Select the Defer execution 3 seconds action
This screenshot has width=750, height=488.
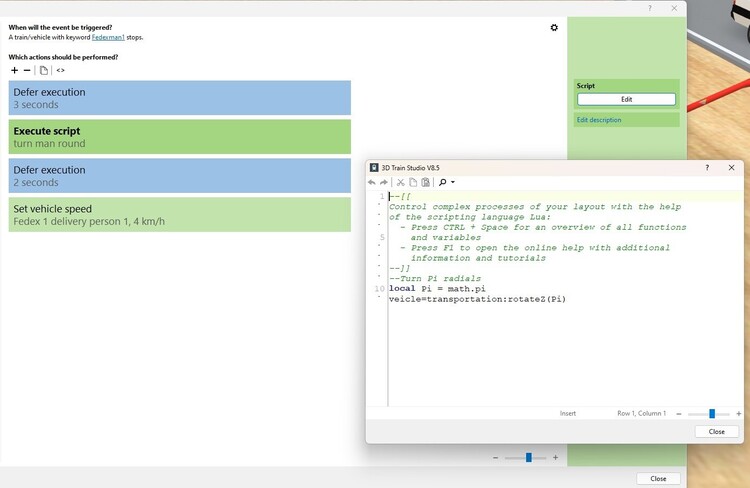click(x=180, y=98)
